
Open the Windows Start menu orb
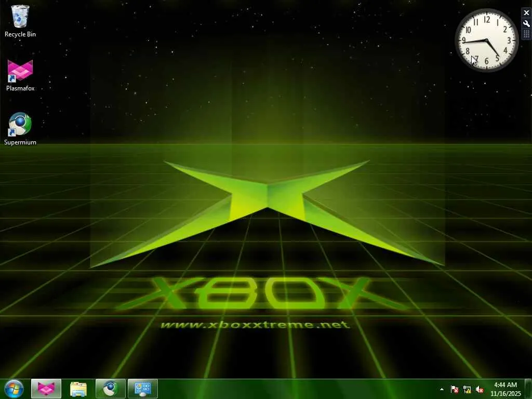[14, 389]
